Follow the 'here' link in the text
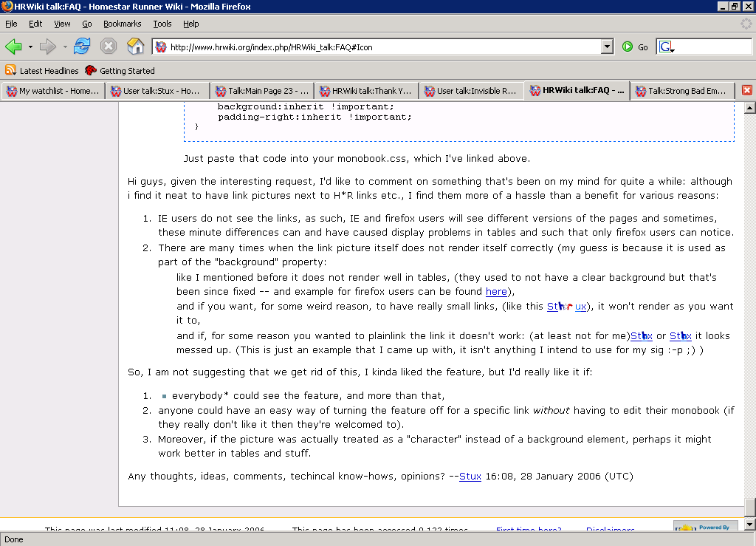This screenshot has height=546, width=756. pyautogui.click(x=496, y=291)
